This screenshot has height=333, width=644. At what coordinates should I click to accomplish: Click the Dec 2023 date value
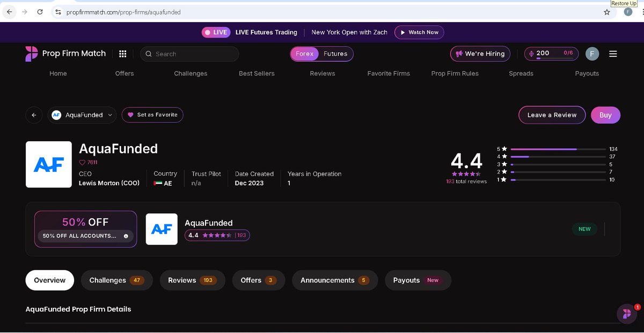pos(248,183)
